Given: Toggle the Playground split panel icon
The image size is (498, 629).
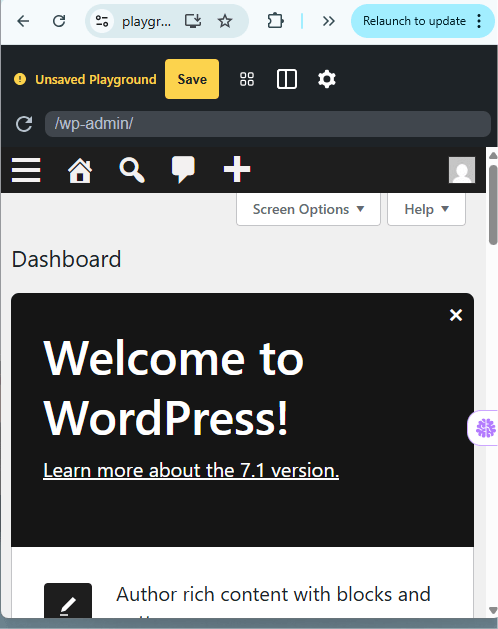Looking at the screenshot, I should (287, 79).
